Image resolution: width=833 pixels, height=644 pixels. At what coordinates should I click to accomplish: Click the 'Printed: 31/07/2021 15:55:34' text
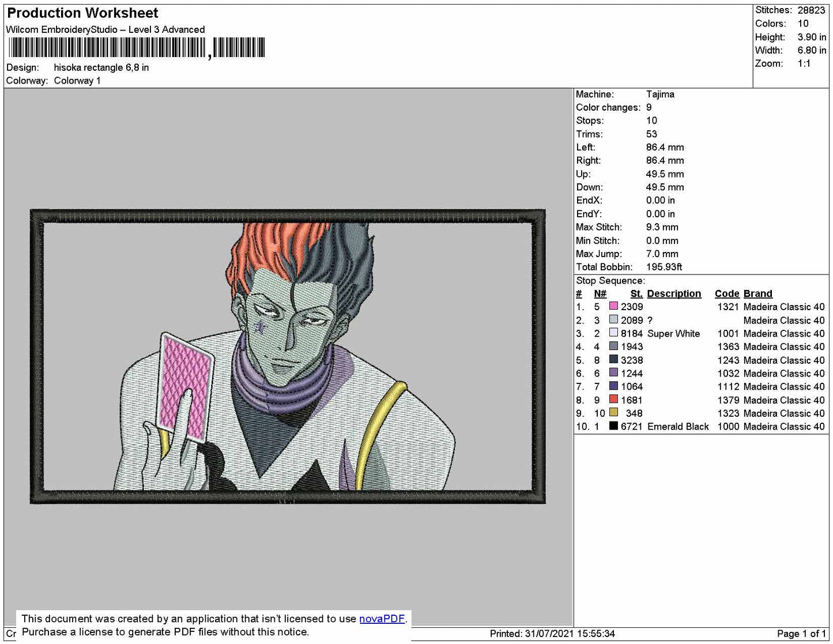coord(552,634)
